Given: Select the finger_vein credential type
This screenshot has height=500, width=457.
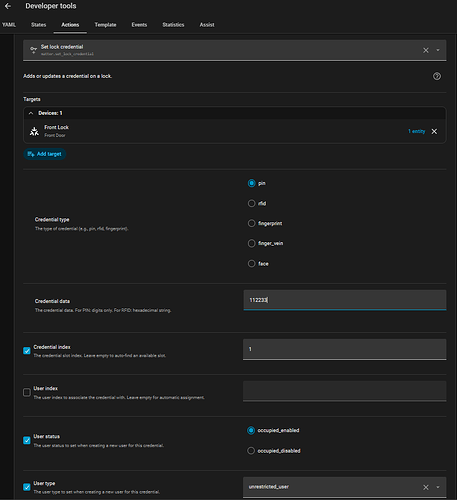Looking at the screenshot, I should coord(251,243).
